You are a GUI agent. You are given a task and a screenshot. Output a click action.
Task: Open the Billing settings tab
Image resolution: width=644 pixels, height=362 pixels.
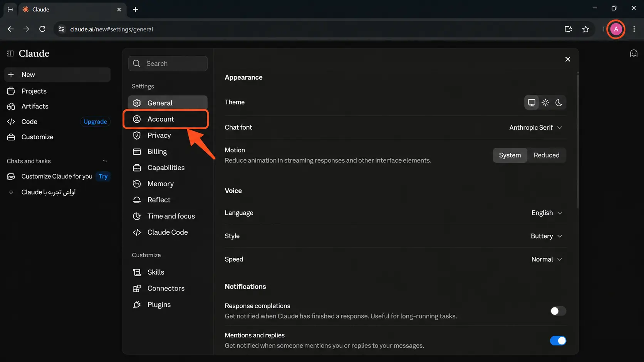168,152
